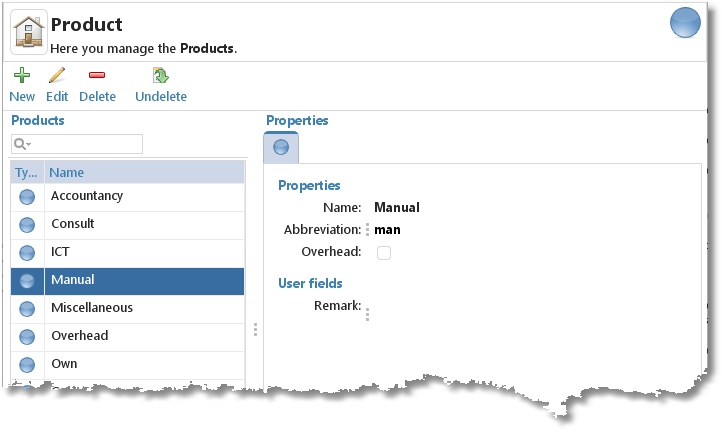Click the ICT product type icon
Screen dimensions: 722x432
(27, 253)
